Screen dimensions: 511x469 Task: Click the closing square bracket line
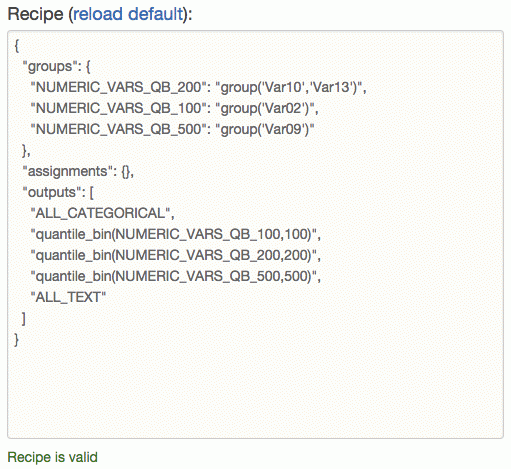(24, 318)
